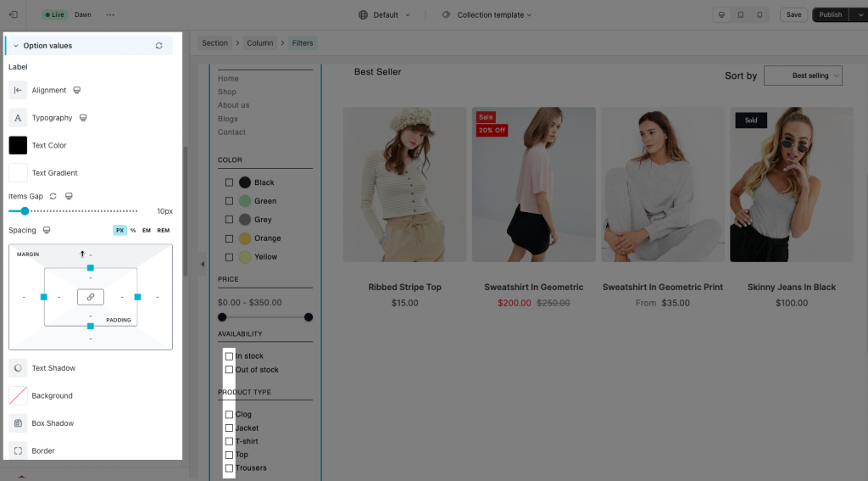Image resolution: width=868 pixels, height=481 pixels.
Task: Open the Typography icon settings
Action: click(18, 118)
